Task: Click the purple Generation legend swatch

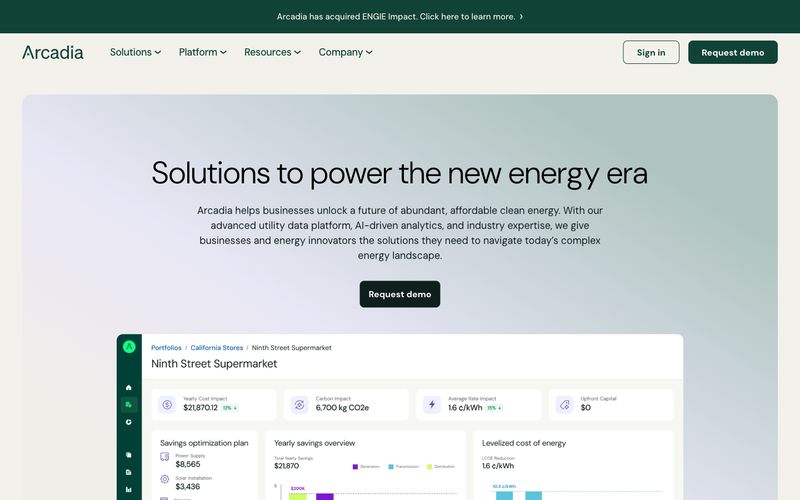Action: [x=355, y=466]
